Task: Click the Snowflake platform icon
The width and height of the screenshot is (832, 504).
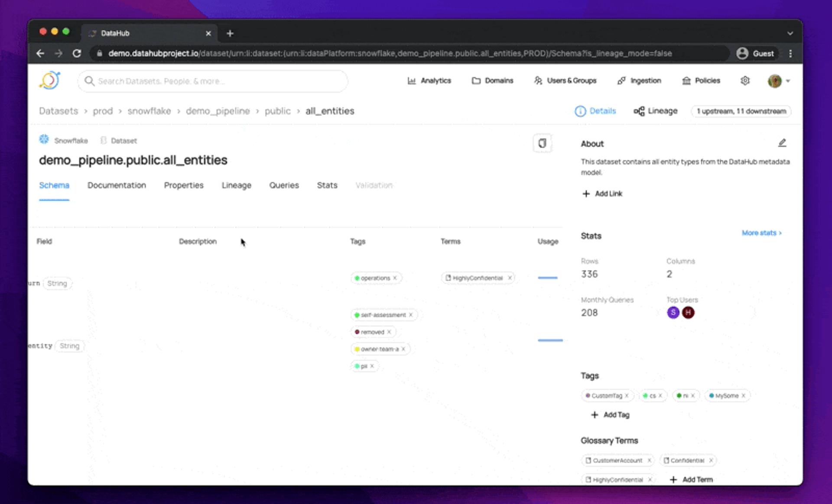Action: [x=44, y=139]
